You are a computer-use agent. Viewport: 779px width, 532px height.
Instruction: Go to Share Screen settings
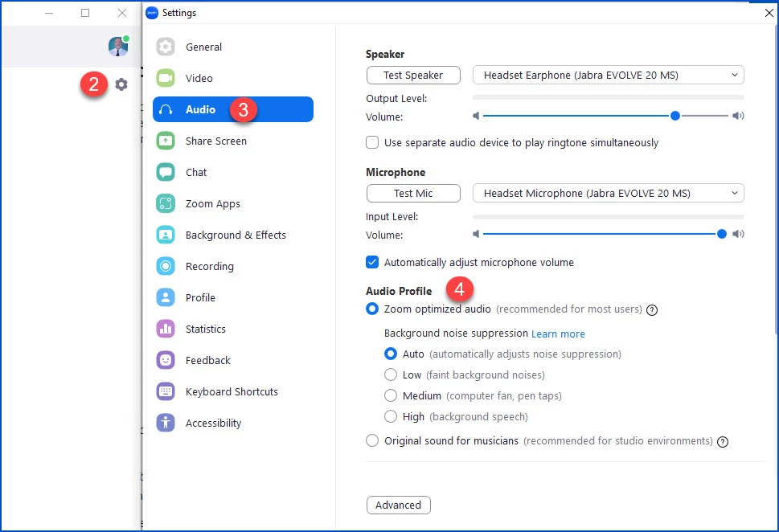pos(216,141)
